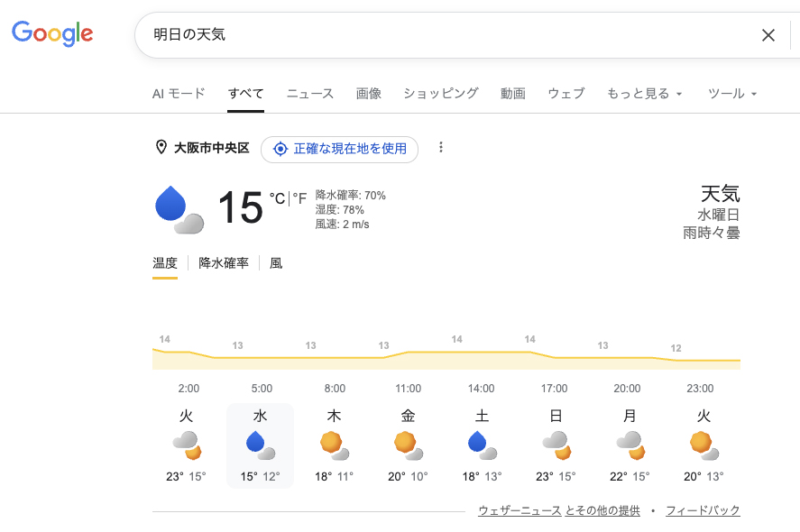800x532 pixels.
Task: Select Thursday's sunny forecast icon
Action: coord(334,445)
